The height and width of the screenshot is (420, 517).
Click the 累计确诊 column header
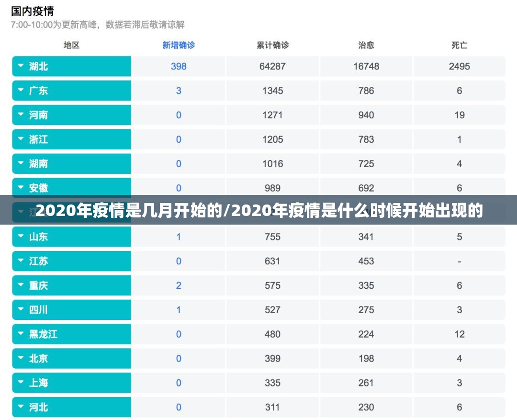[272, 45]
